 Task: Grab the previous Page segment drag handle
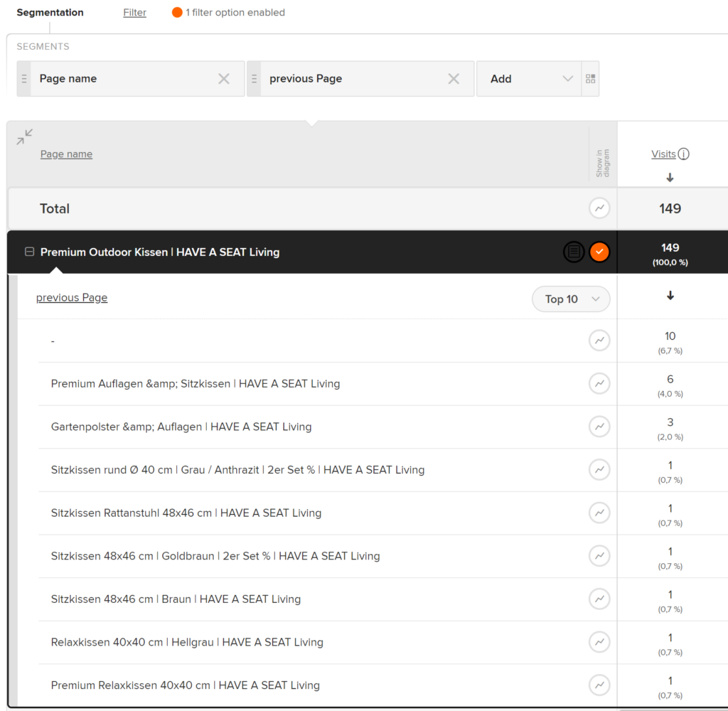point(254,79)
